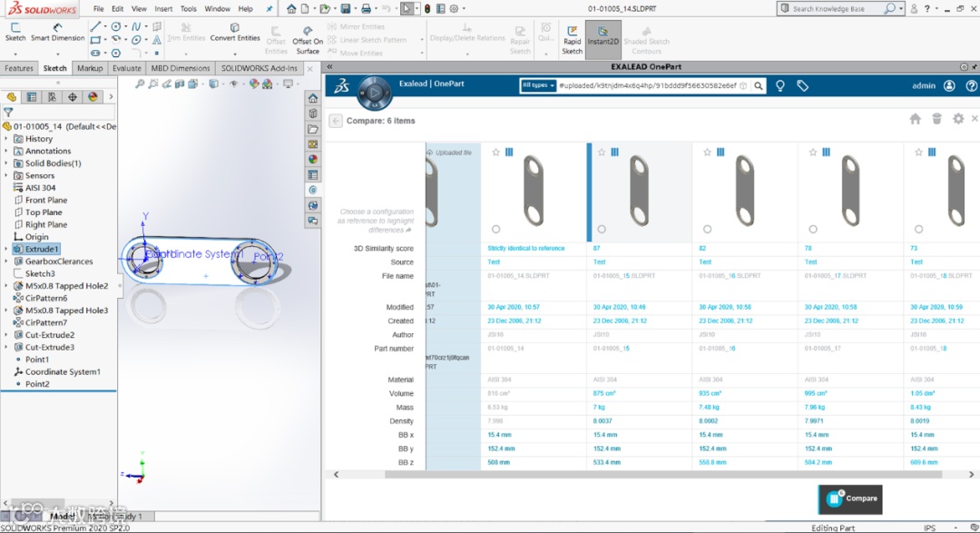The height and width of the screenshot is (533, 980).
Task: Switch to the Evaluate tab
Action: coord(126,68)
